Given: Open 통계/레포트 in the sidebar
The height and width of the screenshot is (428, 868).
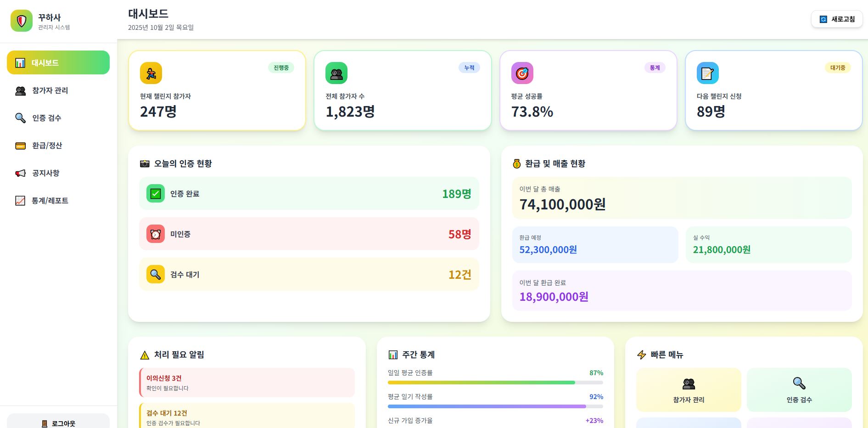Looking at the screenshot, I should pos(58,201).
